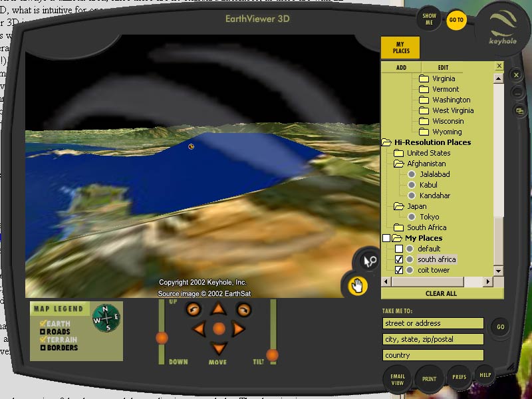Screen dimensions: 532x399
Task: Toggle the Earth layer in legend
Action: pyautogui.click(x=43, y=323)
